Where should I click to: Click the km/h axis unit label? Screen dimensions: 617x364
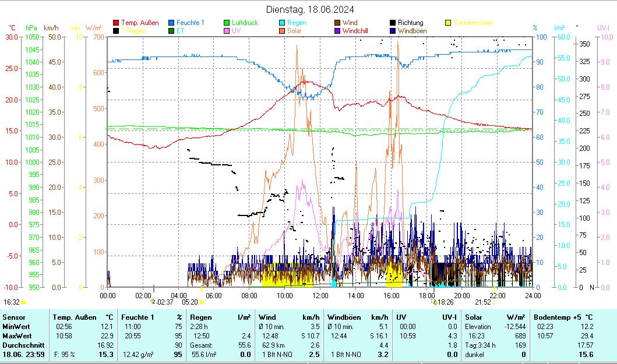(x=51, y=28)
